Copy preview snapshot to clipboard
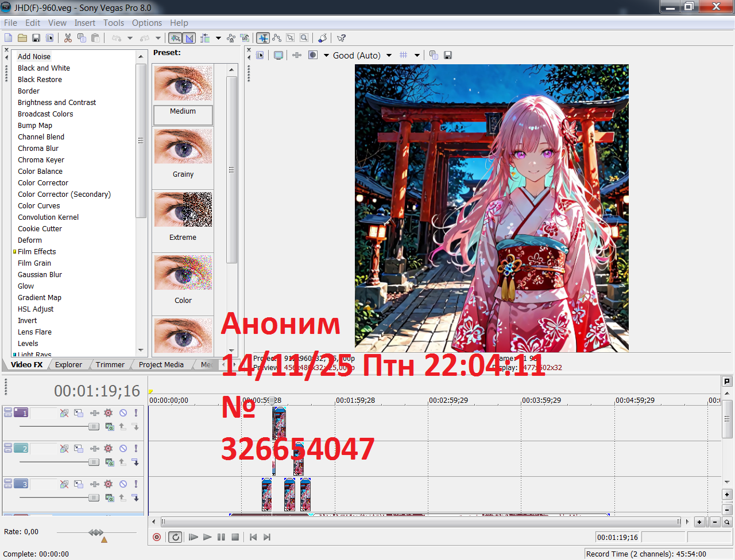This screenshot has width=735, height=560. [434, 55]
